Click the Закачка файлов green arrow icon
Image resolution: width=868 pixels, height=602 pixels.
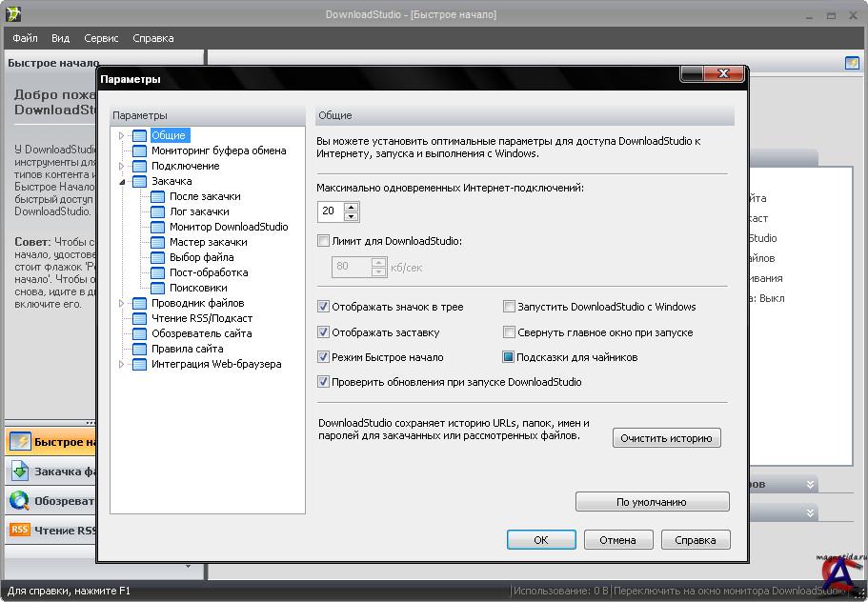pos(20,472)
